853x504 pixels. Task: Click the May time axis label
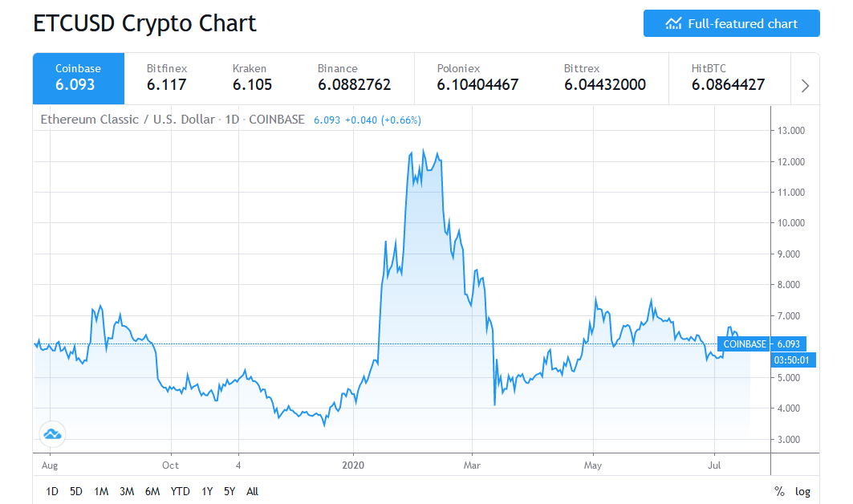coord(593,465)
